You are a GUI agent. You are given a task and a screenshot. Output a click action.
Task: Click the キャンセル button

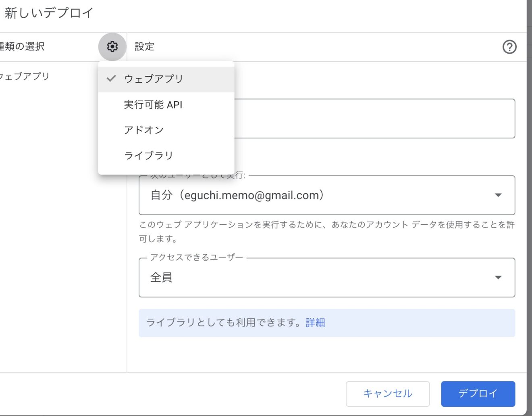388,394
